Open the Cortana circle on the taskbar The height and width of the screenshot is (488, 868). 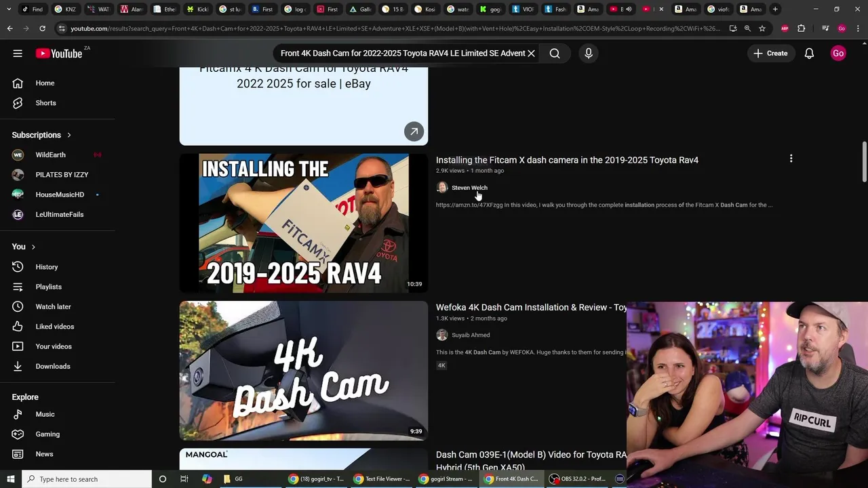click(x=162, y=479)
